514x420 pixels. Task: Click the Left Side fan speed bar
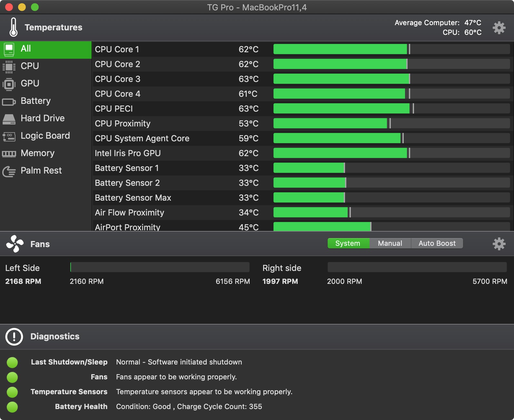click(x=160, y=267)
